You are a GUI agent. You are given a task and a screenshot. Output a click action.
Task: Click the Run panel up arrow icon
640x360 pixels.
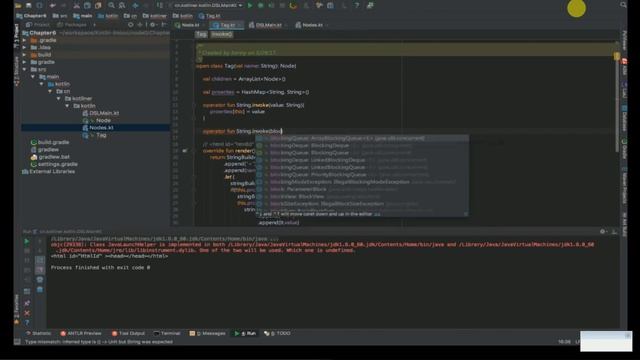click(x=40, y=241)
